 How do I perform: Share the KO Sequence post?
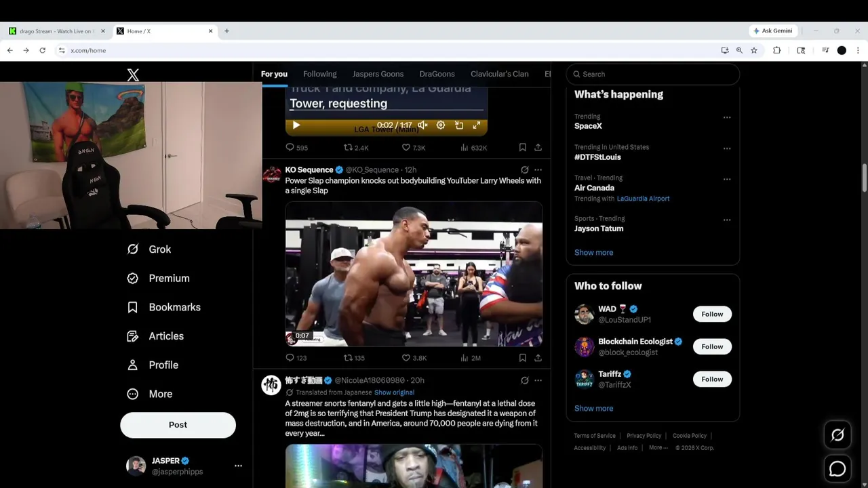[x=538, y=358]
